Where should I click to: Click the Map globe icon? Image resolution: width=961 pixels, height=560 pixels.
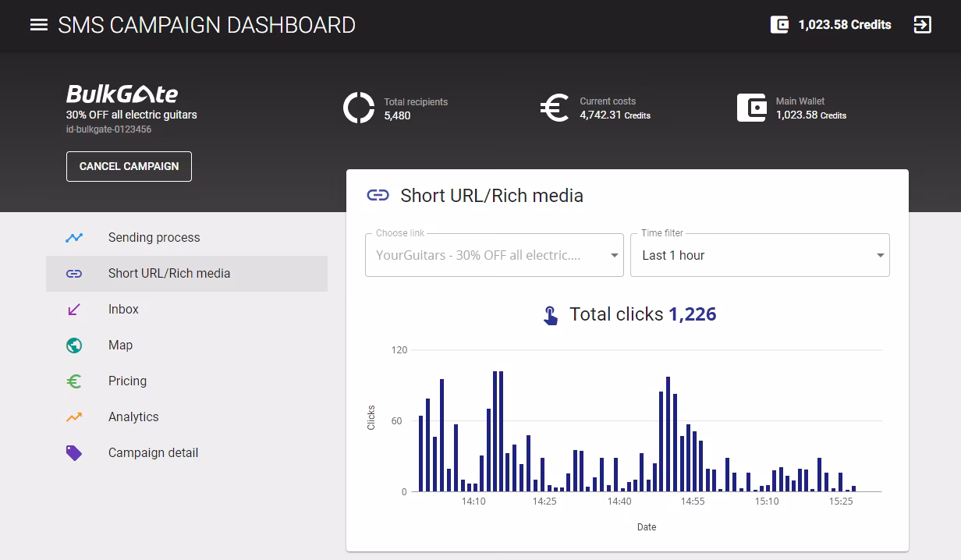click(x=74, y=346)
